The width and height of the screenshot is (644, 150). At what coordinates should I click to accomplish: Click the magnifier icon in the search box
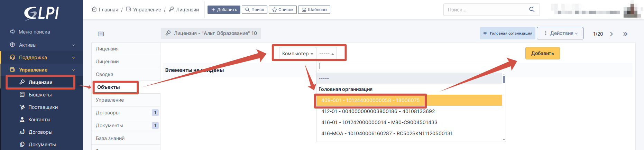click(532, 10)
